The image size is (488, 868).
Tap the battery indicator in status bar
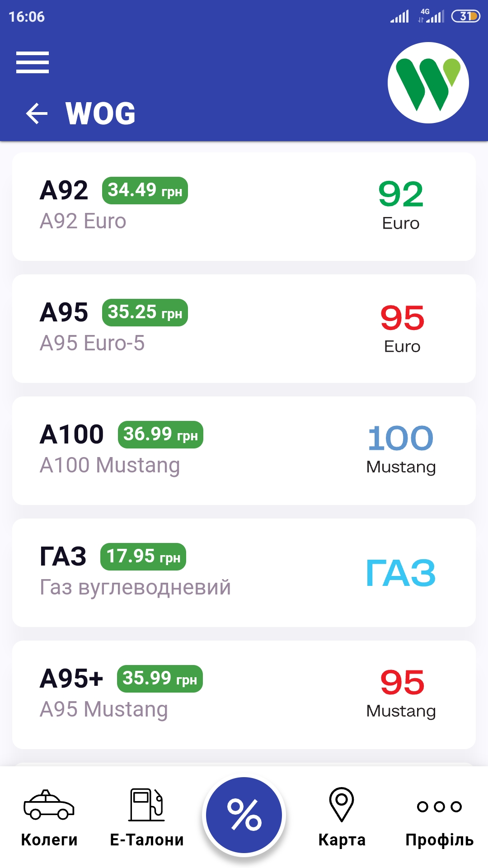click(465, 16)
